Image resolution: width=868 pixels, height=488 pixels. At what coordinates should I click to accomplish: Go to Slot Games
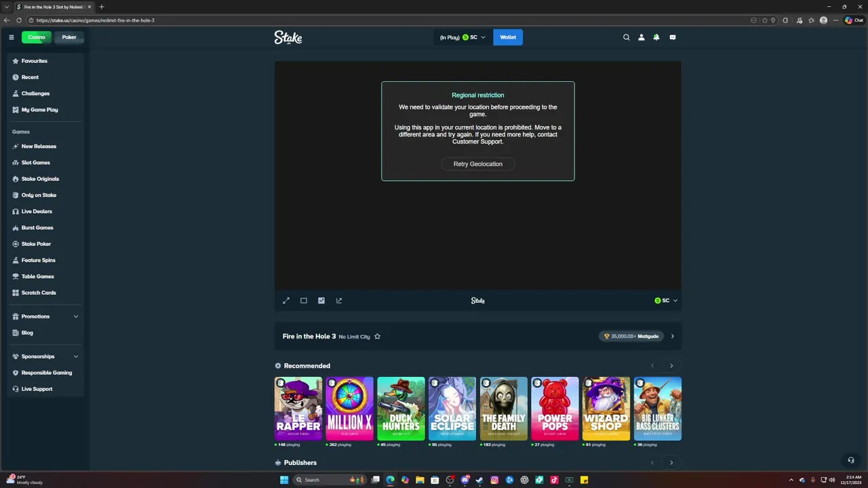(45, 163)
